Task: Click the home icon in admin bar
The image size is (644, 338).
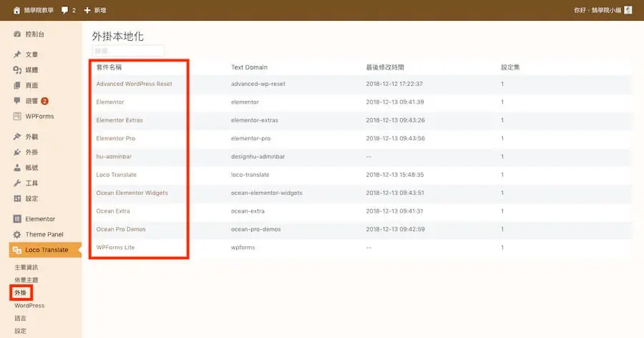Action: tap(16, 10)
